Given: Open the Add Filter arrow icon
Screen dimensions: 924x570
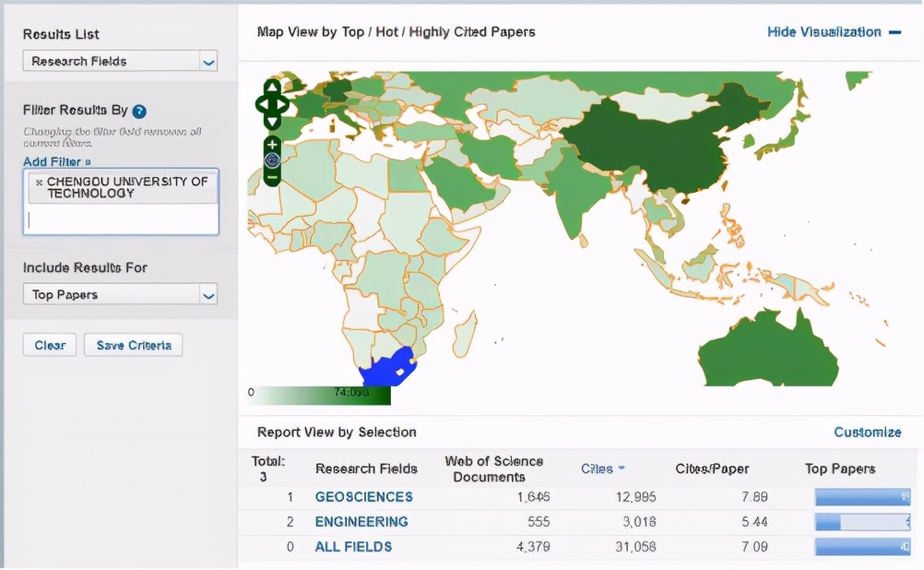Looking at the screenshot, I should pos(88,161).
